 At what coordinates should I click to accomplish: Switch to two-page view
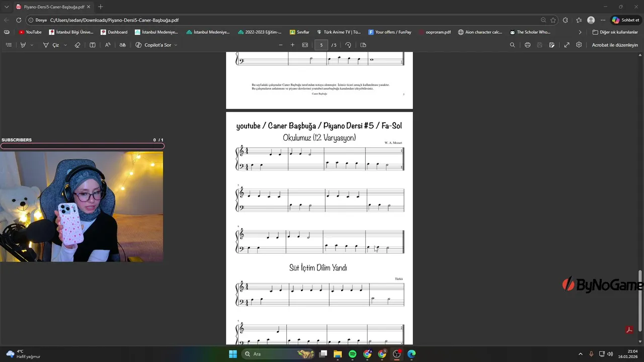(363, 45)
